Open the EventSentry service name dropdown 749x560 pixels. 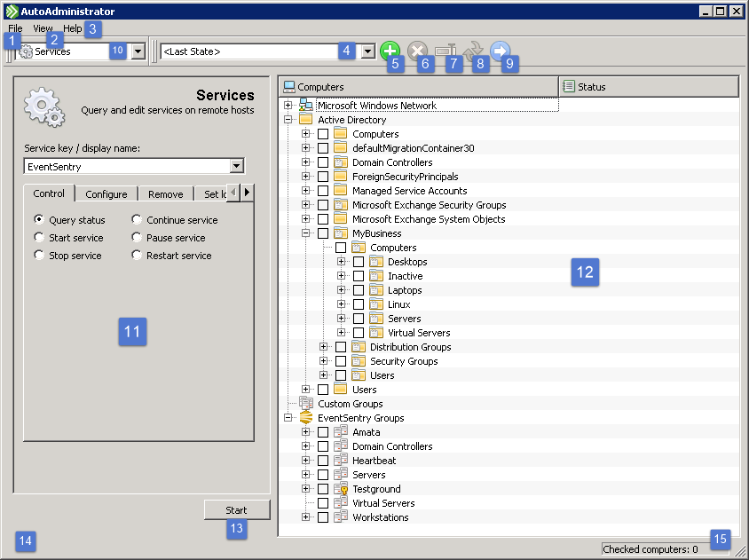tap(236, 166)
